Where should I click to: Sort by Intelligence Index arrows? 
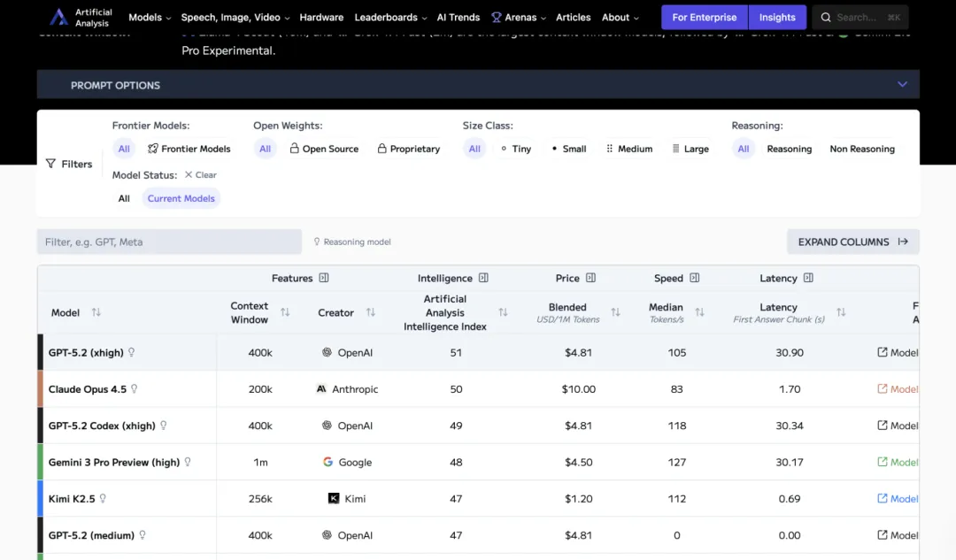coord(503,312)
